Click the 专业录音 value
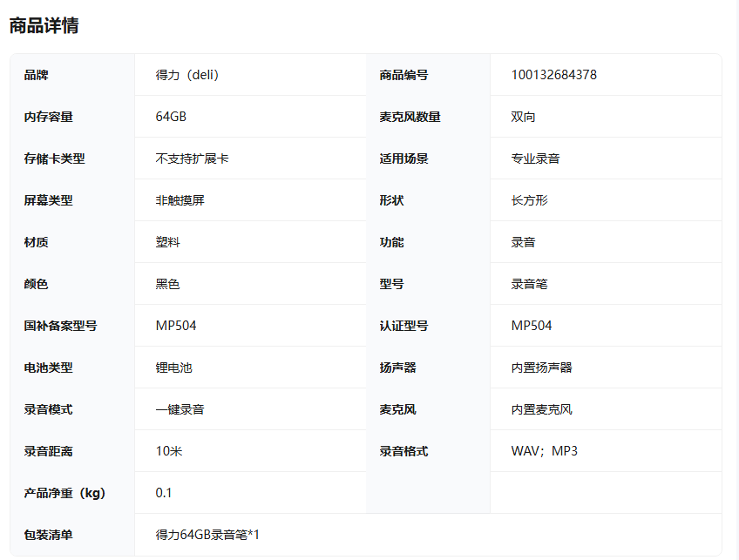 (x=535, y=159)
